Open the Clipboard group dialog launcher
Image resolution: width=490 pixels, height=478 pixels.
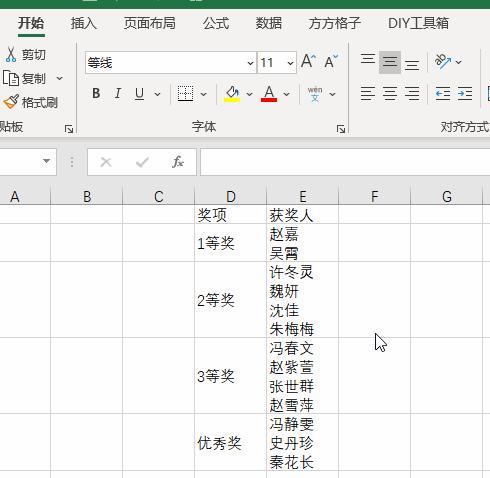[x=69, y=129]
